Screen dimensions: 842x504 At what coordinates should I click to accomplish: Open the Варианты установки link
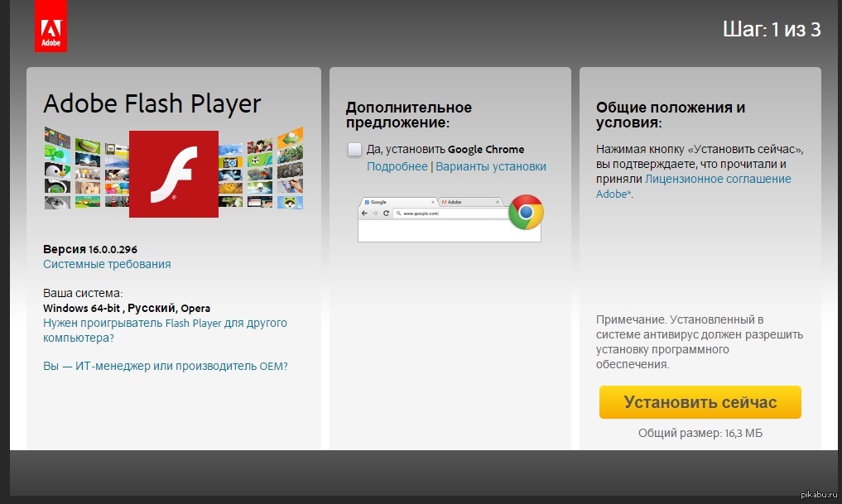(491, 166)
